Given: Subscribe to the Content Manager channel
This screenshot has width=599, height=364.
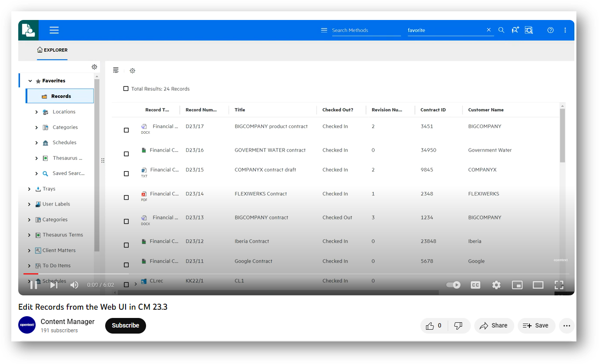Looking at the screenshot, I should 125,326.
